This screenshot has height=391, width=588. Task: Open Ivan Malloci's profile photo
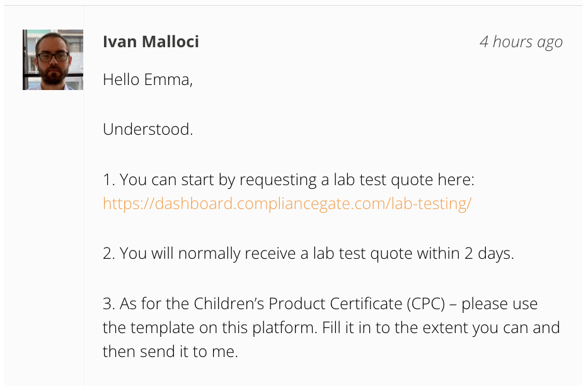pyautogui.click(x=53, y=60)
